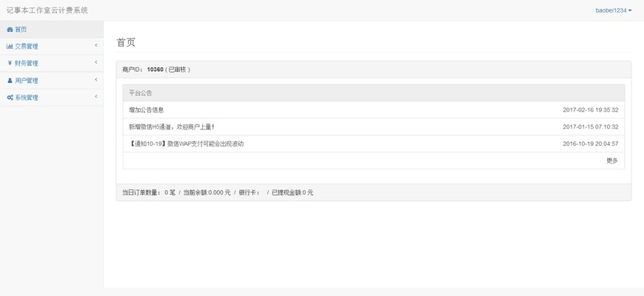
Task: Open the 财务管理 sidebar menu
Action: [51, 63]
